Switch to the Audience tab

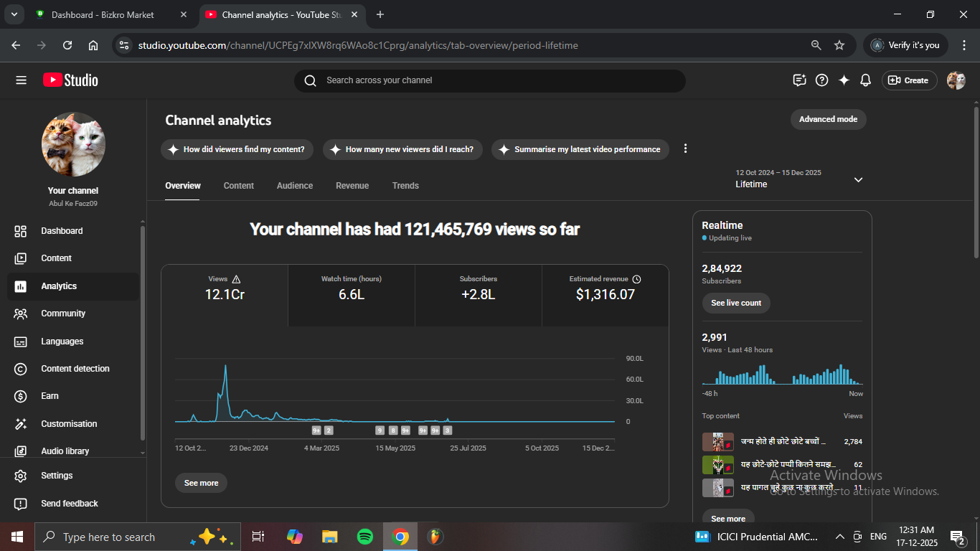[294, 186]
